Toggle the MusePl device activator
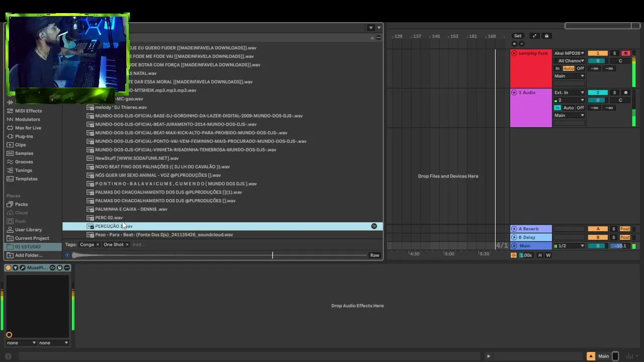The image size is (644, 362). click(8, 268)
